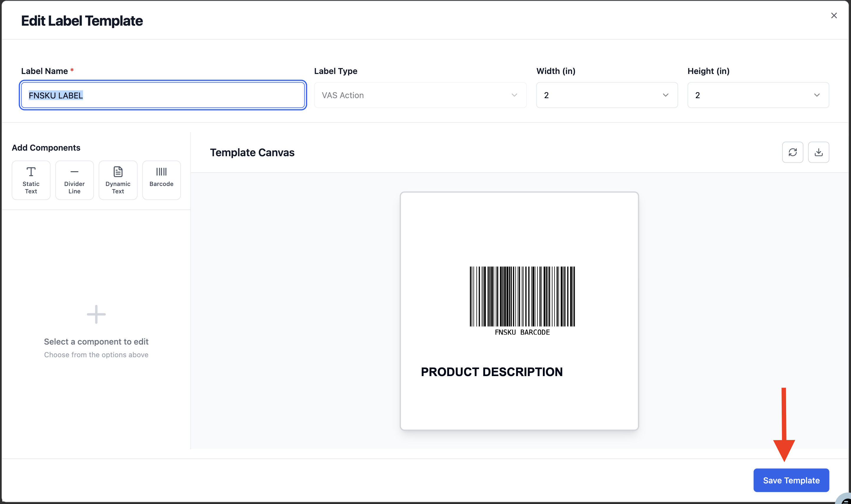Add a Static Text component
The width and height of the screenshot is (851, 504).
tap(31, 180)
